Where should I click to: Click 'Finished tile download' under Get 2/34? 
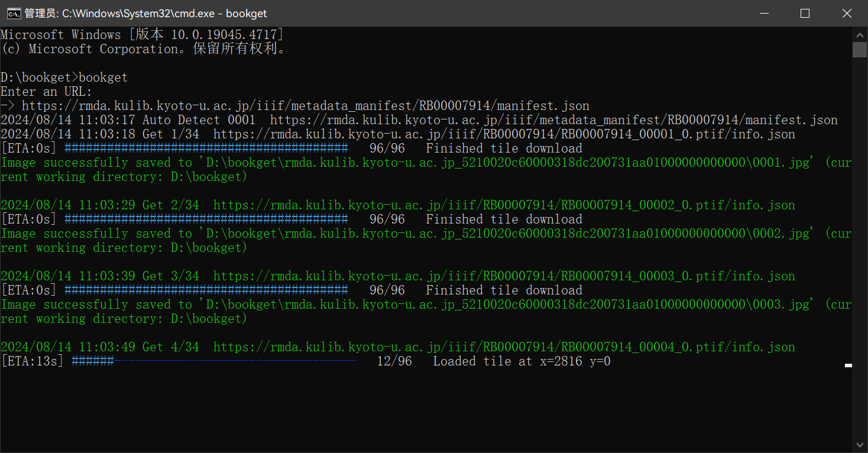point(504,219)
